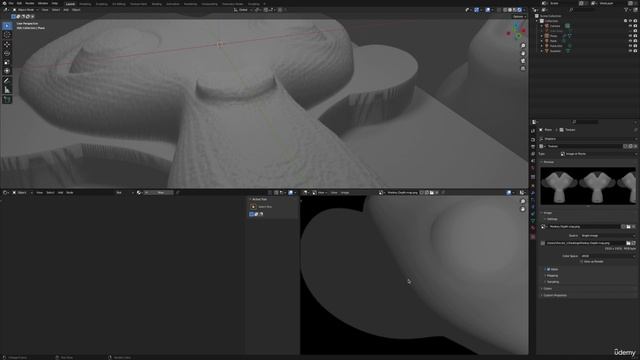This screenshot has height=360, width=640.
Task: Toggle the Alpha checkbox in texture properties
Action: coord(548,269)
